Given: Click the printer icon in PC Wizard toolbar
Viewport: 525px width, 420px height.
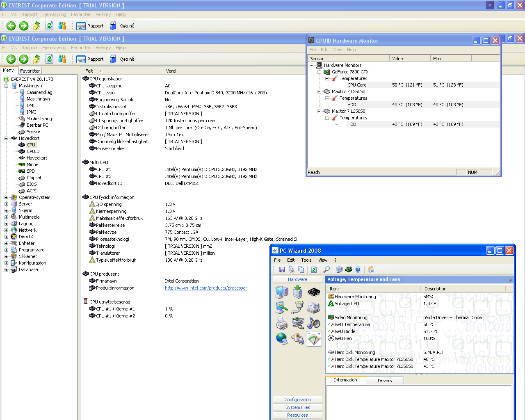Looking at the screenshot, I should 292,269.
